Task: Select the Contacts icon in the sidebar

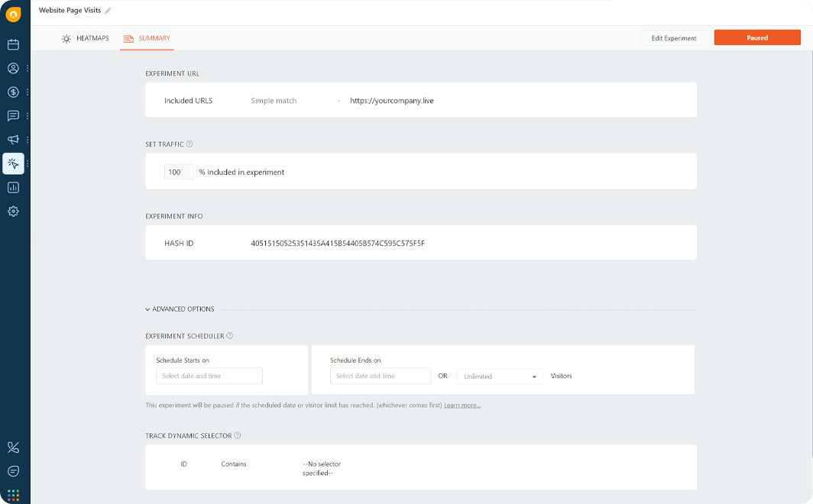Action: coord(12,68)
